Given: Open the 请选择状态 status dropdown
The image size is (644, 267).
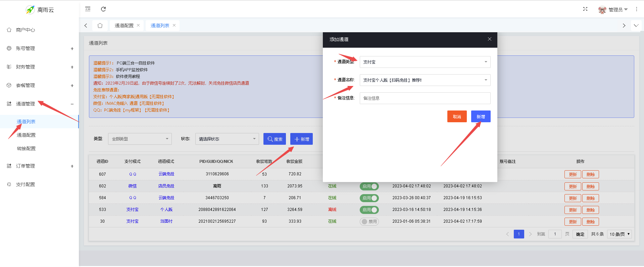Looking at the screenshot, I should click(227, 139).
